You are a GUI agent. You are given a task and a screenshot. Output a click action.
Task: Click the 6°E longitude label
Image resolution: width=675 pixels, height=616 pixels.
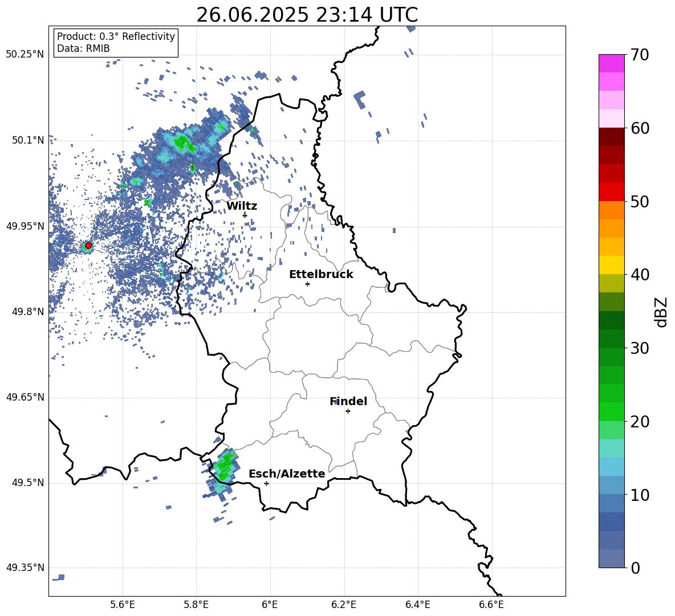[x=270, y=605]
